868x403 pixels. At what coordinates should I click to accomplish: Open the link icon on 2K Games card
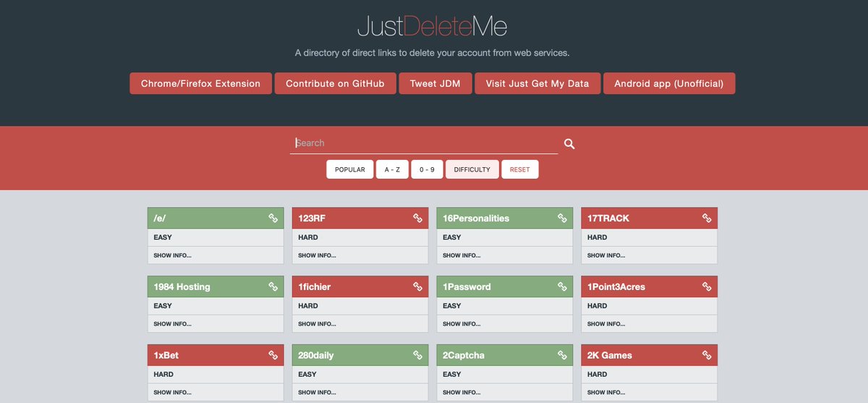click(x=707, y=355)
